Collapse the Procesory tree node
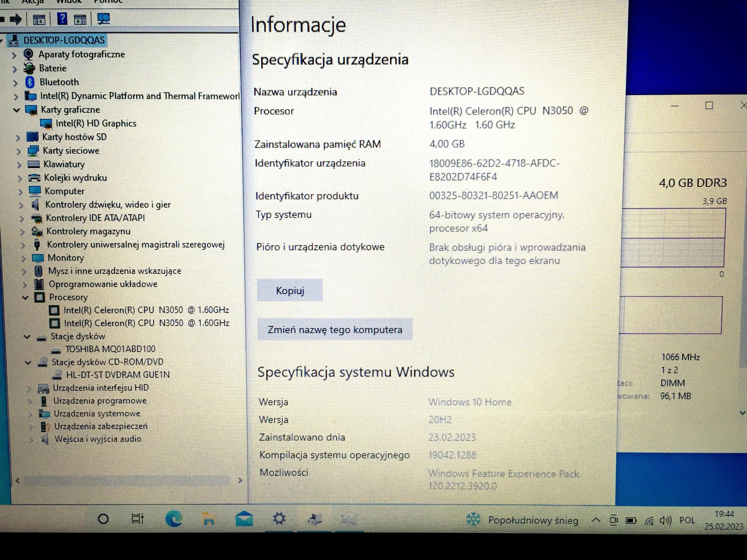Viewport: 747px width, 560px height. (26, 297)
